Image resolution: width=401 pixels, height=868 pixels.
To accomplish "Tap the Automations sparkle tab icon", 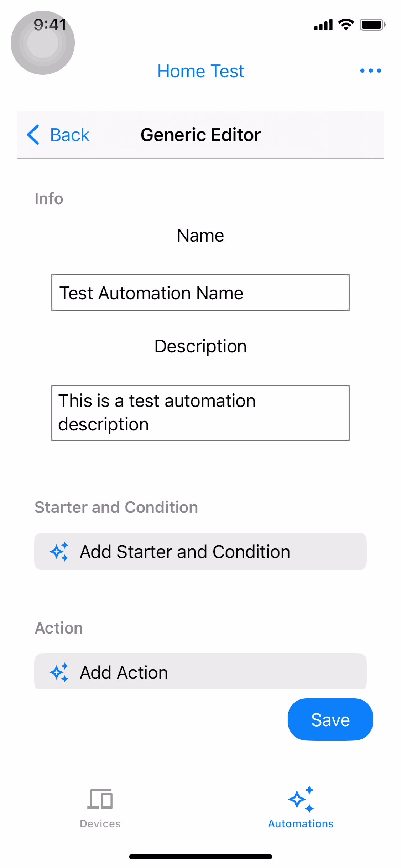I will [x=301, y=799].
